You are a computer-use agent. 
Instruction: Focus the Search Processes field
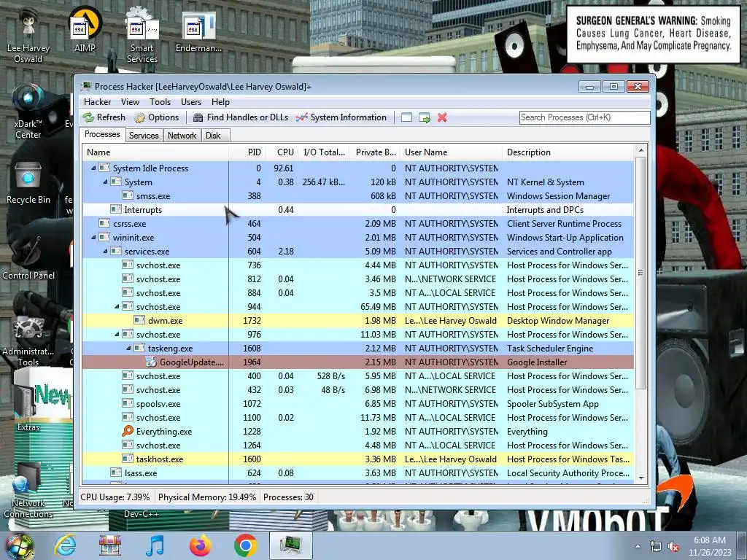pos(584,117)
